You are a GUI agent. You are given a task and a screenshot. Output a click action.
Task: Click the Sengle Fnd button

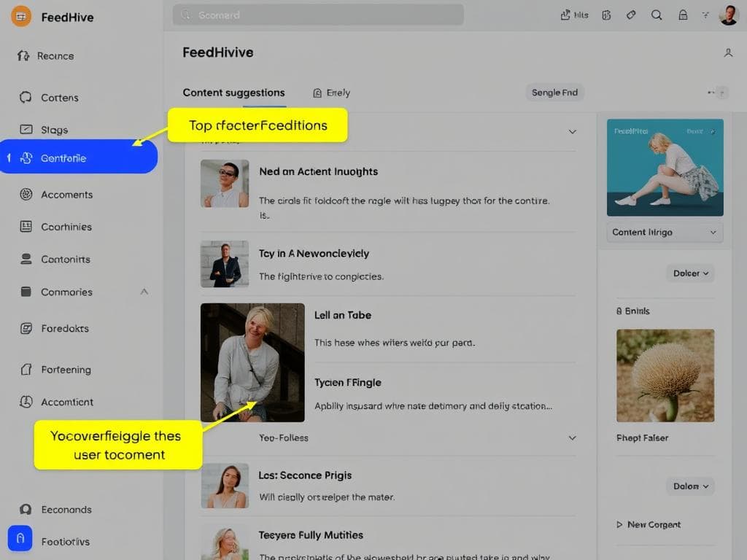pyautogui.click(x=554, y=93)
